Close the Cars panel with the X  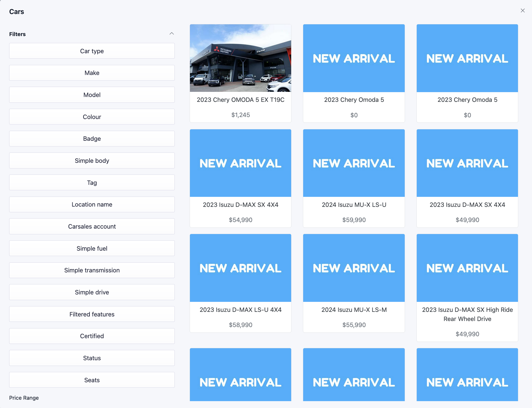pos(523,11)
